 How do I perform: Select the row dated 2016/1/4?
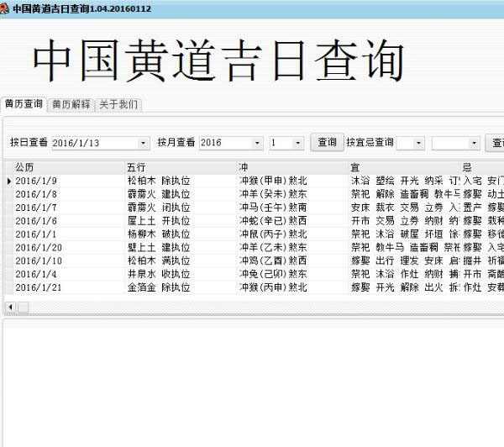(x=254, y=274)
